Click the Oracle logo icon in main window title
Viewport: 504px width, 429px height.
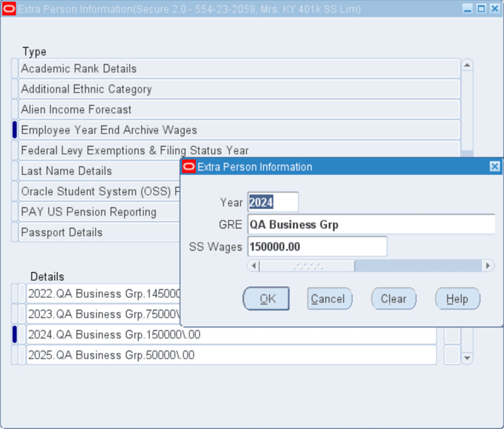pyautogui.click(x=8, y=8)
